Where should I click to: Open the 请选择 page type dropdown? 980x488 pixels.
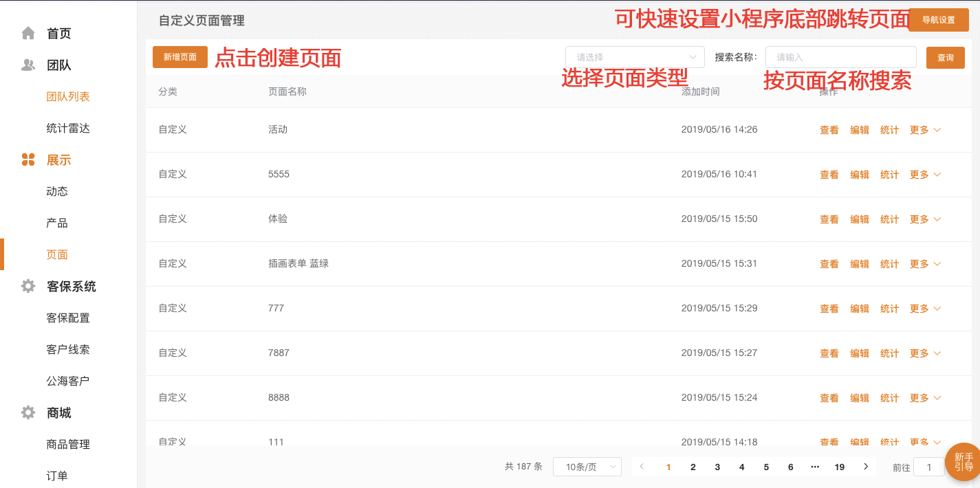click(635, 57)
